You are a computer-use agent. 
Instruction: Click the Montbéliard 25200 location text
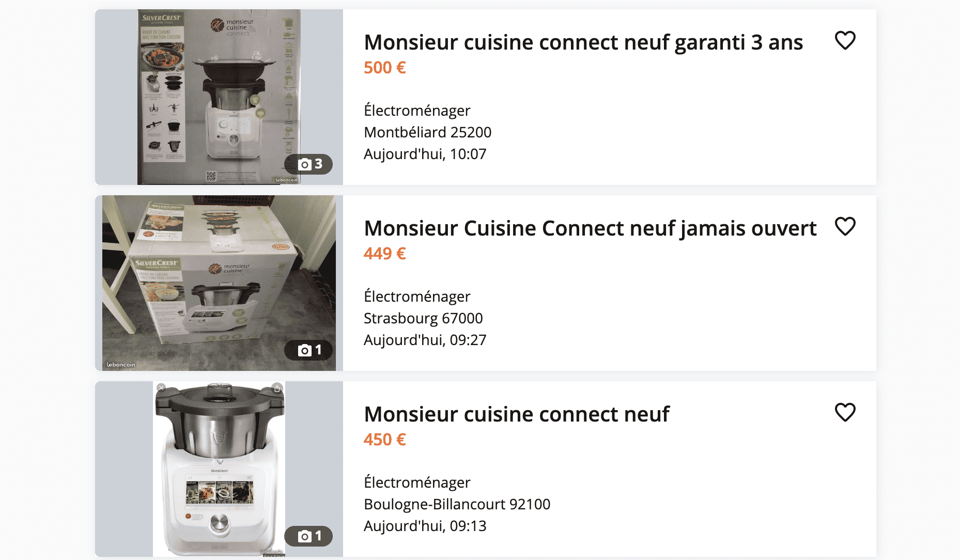(428, 132)
